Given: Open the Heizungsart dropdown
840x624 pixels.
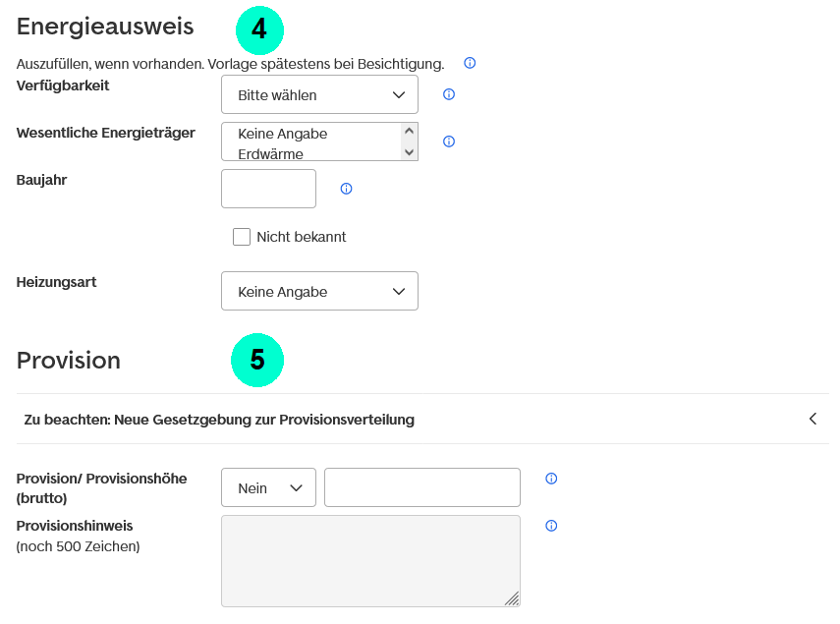Looking at the screenshot, I should pyautogui.click(x=319, y=291).
